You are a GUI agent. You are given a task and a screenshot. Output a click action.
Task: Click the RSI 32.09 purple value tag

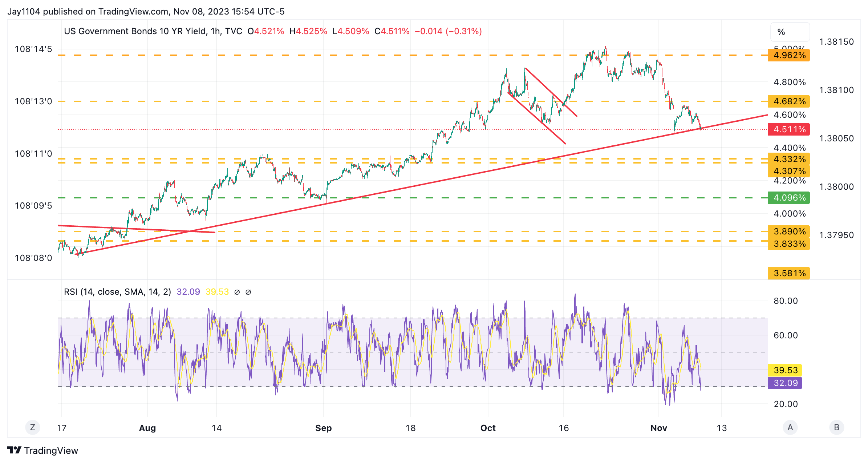[x=785, y=383]
